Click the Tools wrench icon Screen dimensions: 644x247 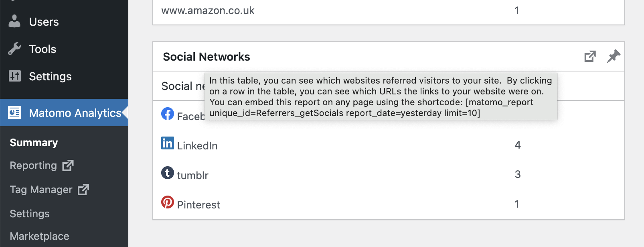click(x=14, y=49)
